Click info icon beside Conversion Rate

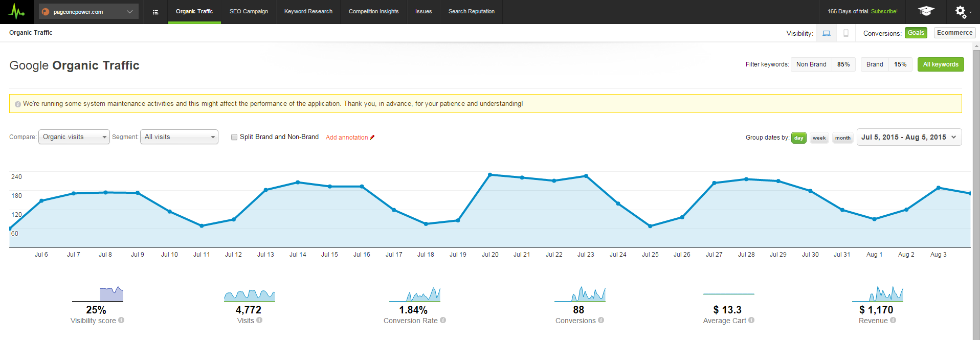point(443,320)
